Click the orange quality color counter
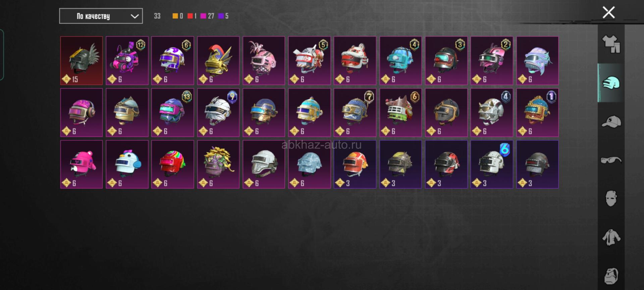 coord(178,16)
